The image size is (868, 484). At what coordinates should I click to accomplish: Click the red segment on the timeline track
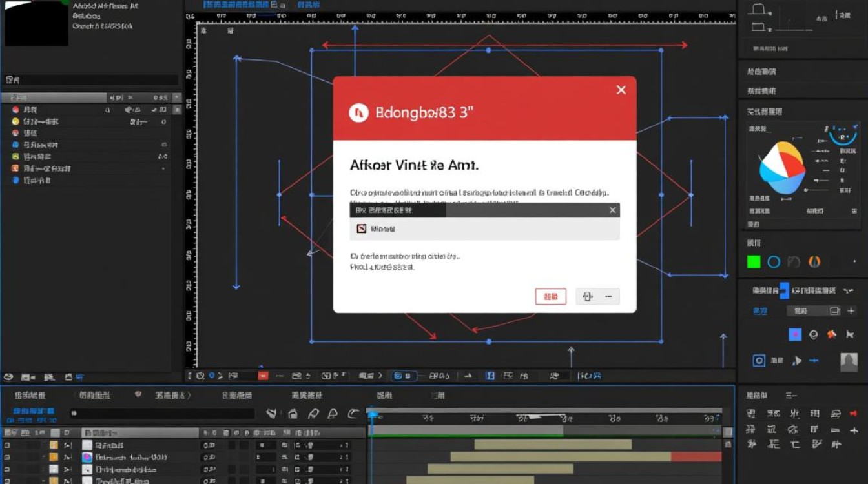click(x=696, y=457)
